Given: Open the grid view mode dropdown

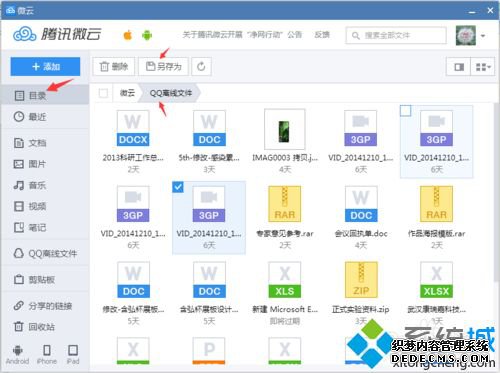Looking at the screenshot, I should [x=483, y=67].
